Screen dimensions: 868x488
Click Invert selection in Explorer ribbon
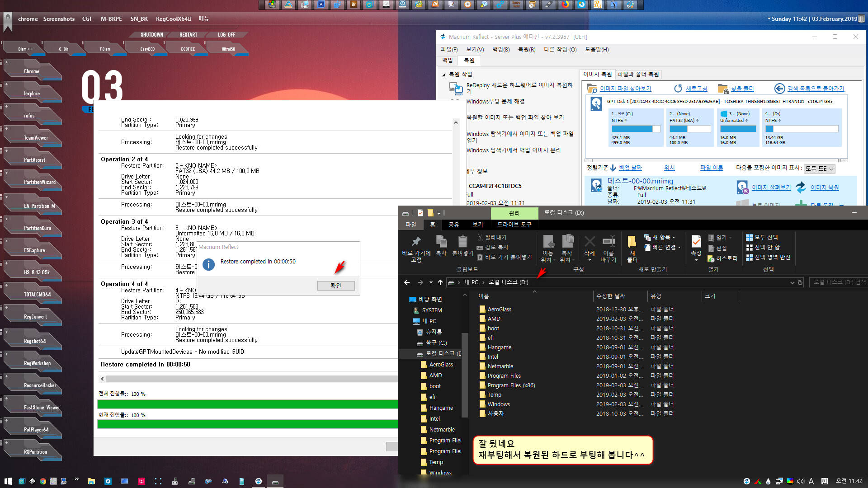tap(768, 257)
